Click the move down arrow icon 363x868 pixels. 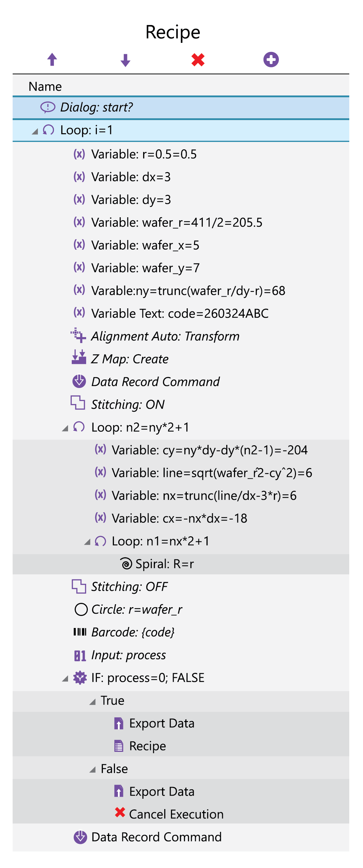coord(125,60)
